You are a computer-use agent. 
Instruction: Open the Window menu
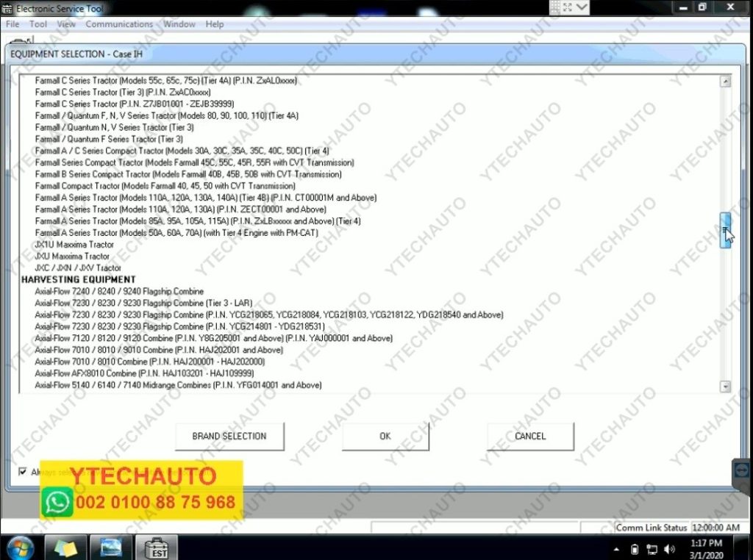179,24
